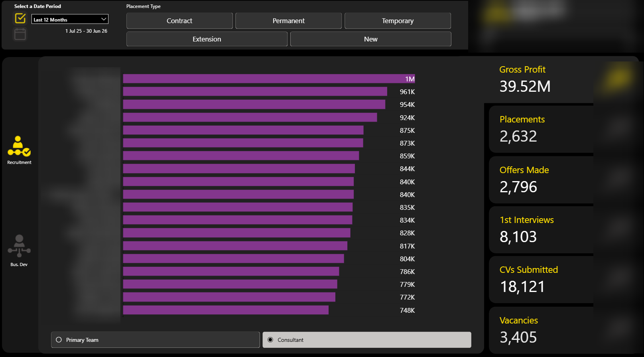This screenshot has width=644, height=357.
Task: Select the yellow checkmark relative date icon
Action: coord(20,18)
